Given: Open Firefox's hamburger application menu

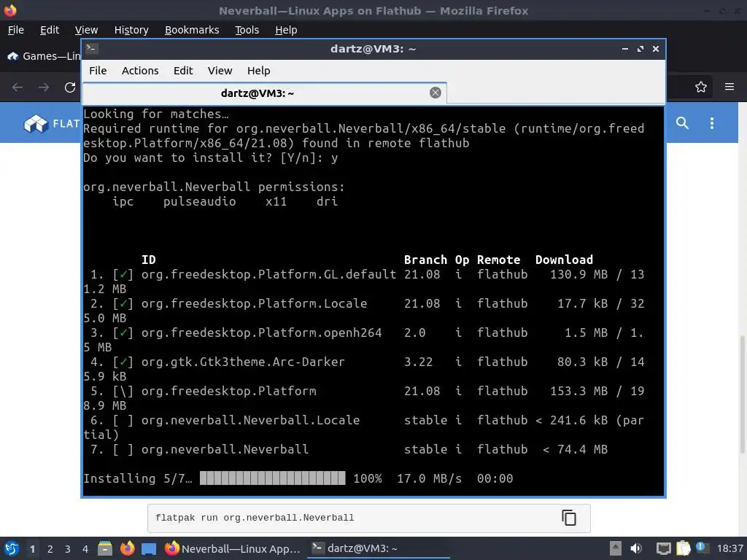Looking at the screenshot, I should coord(729,87).
